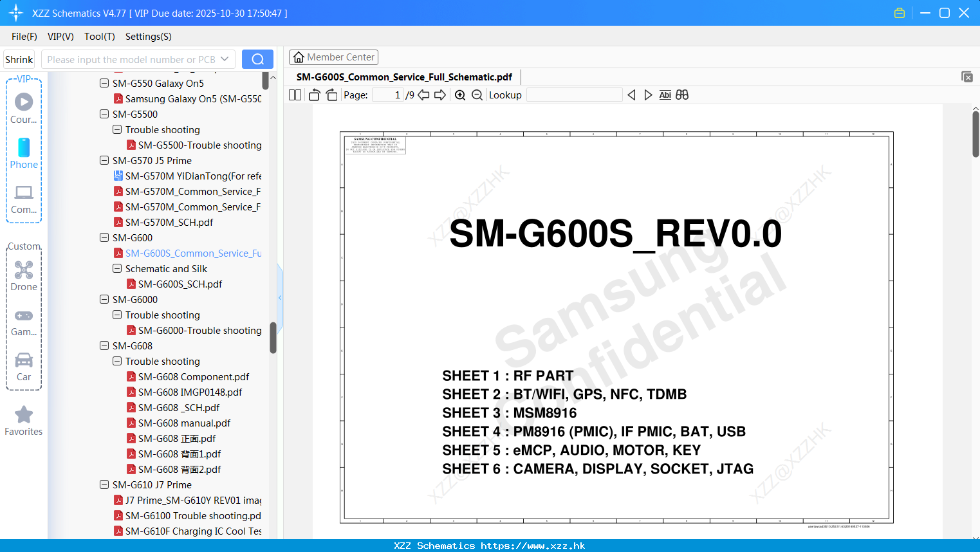Rotate the page counterclockwise
The height and width of the screenshot is (552, 980).
(314, 95)
